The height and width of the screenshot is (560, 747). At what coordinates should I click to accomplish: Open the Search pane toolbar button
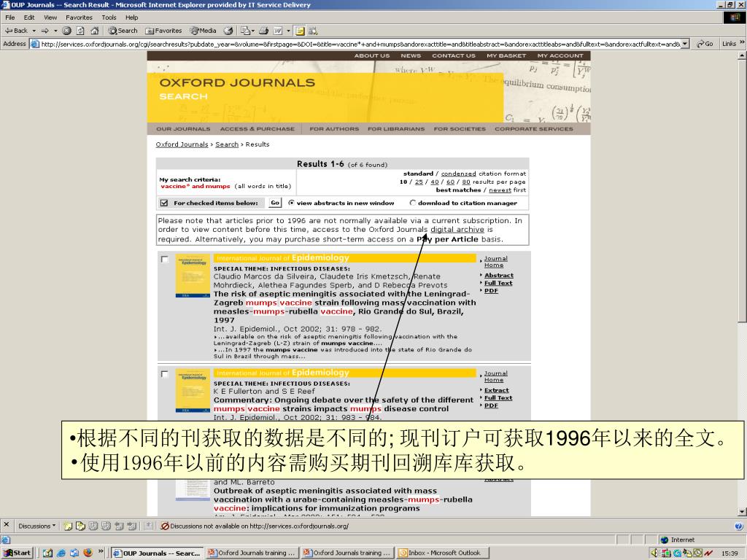pos(123,31)
